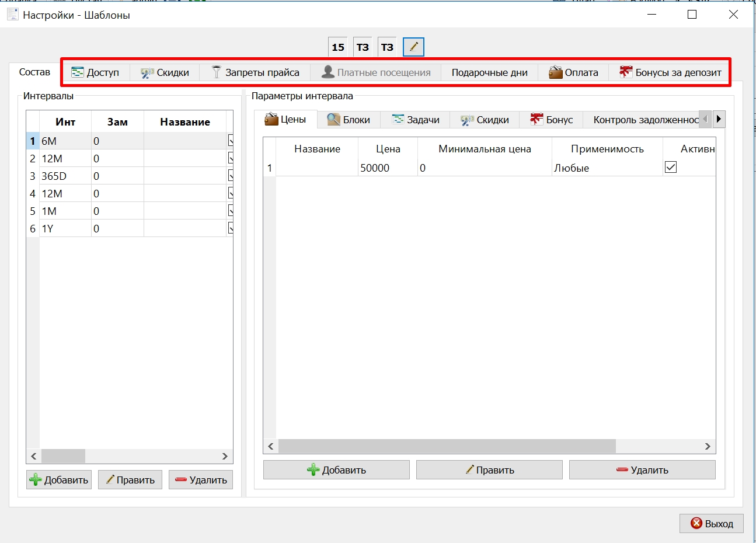Viewport: 756px width, 543px height.
Task: Select the 6M interval cell
Action: (65, 141)
